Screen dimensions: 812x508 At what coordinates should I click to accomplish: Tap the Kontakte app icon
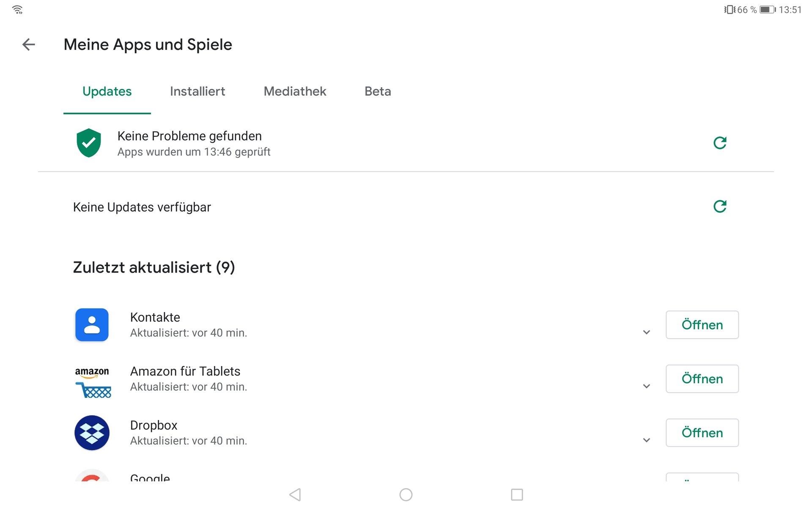(x=92, y=325)
